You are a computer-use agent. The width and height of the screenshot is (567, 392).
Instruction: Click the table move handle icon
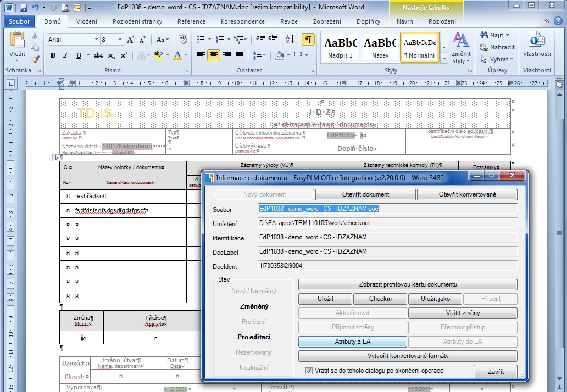click(55, 158)
